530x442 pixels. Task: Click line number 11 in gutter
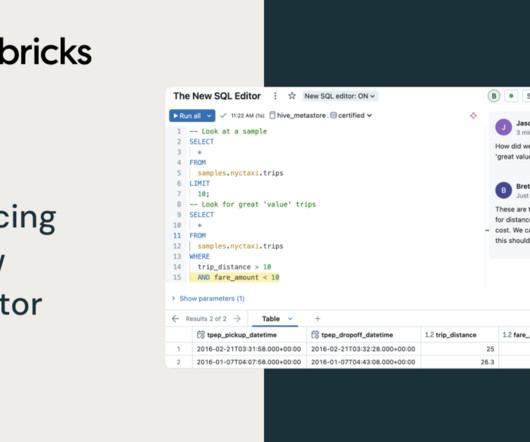pos(177,236)
